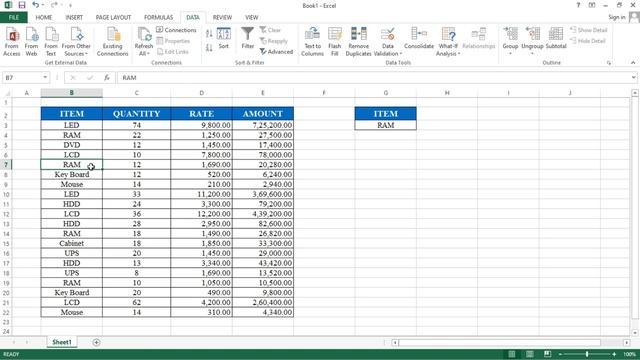
Task: Switch to Page Break Preview
Action: 547,354
